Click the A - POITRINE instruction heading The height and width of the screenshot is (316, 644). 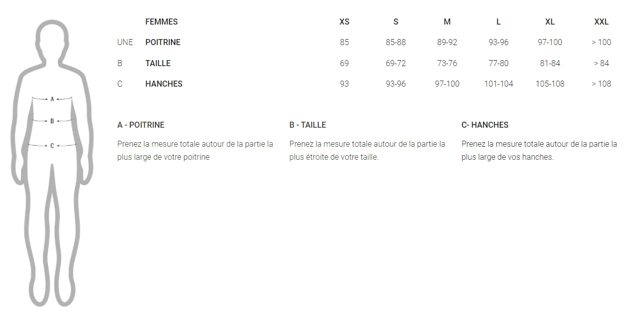(141, 125)
